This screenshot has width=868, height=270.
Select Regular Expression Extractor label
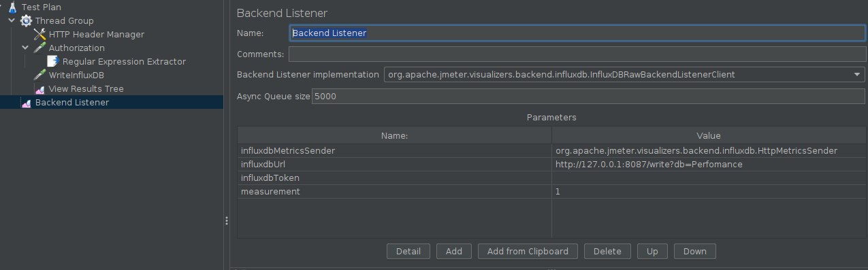124,61
